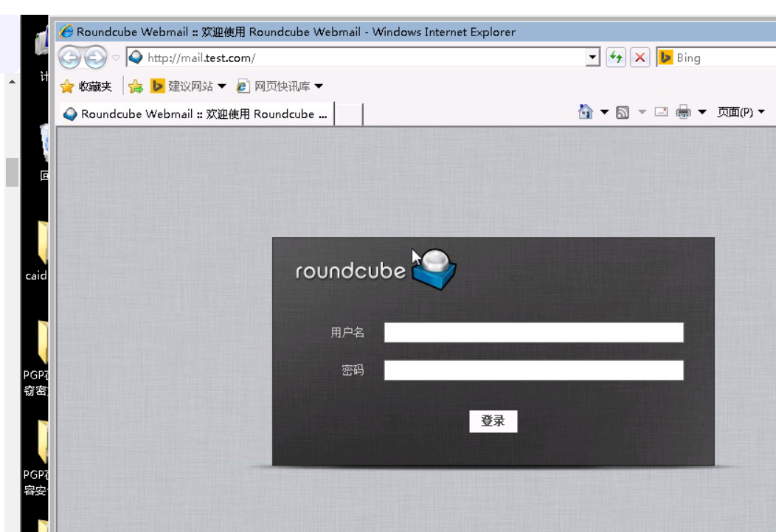Expand the 建议网站 dropdown arrow
This screenshot has width=776, height=532.
[x=222, y=86]
